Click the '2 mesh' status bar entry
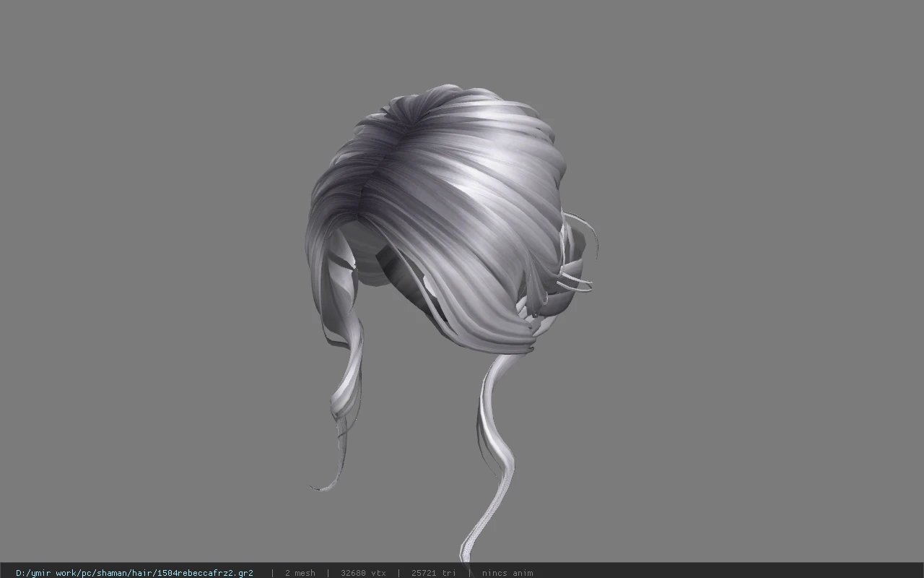 [x=300, y=573]
